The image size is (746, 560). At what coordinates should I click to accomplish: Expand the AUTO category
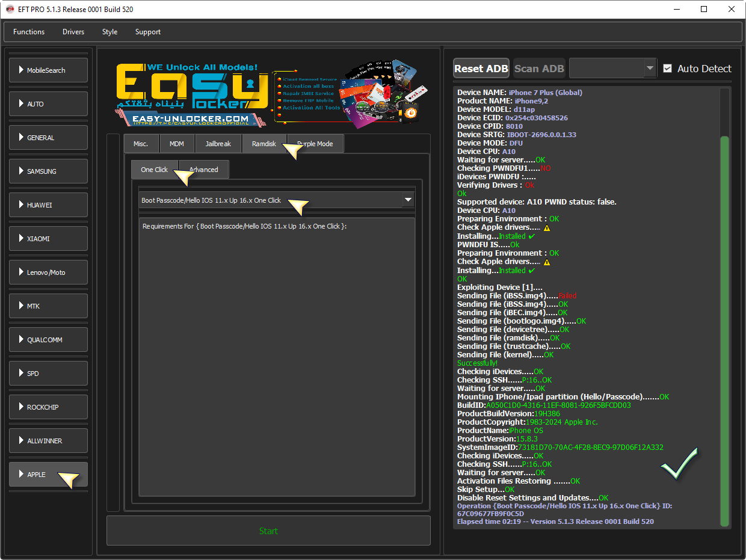tap(49, 104)
